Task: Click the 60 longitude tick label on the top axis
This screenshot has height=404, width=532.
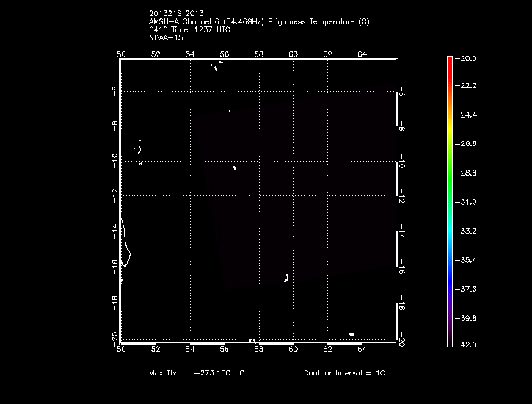Action: pos(294,54)
